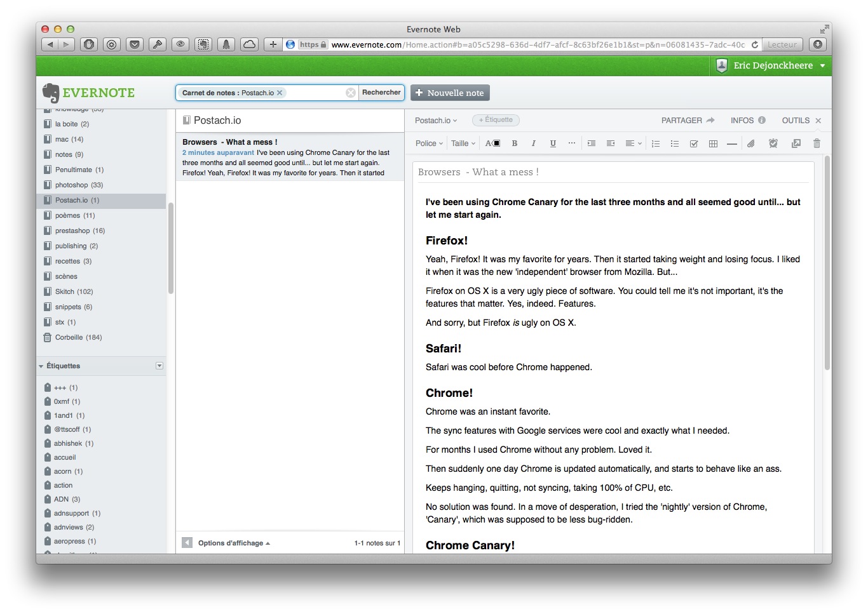Insert a checkbox into the note
868x614 pixels.
point(694,143)
